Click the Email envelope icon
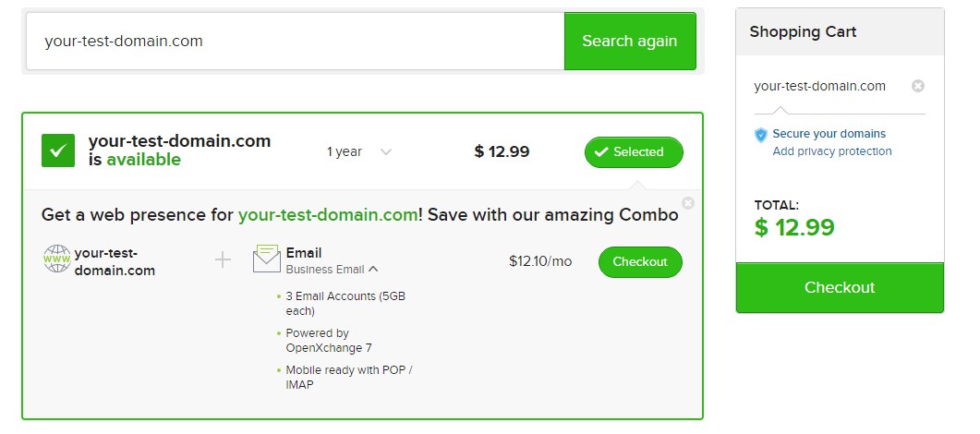 click(x=267, y=259)
